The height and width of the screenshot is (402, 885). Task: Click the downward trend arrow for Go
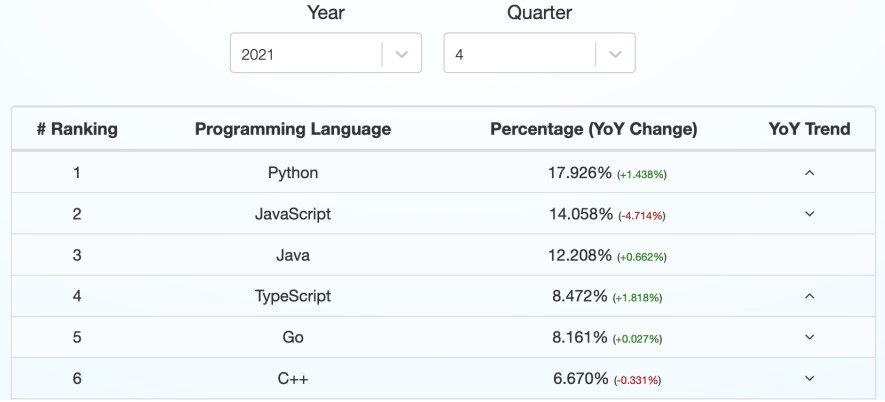(x=809, y=337)
